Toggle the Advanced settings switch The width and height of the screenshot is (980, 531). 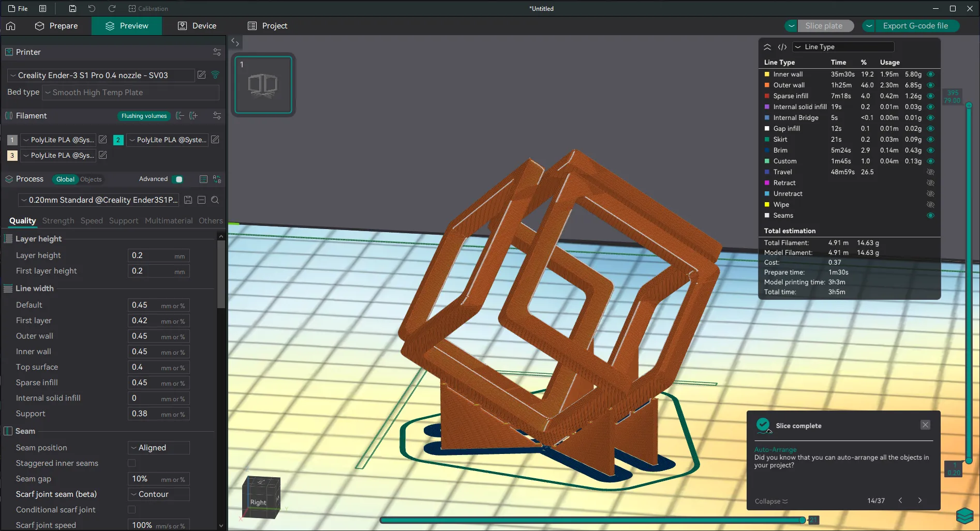pyautogui.click(x=179, y=179)
